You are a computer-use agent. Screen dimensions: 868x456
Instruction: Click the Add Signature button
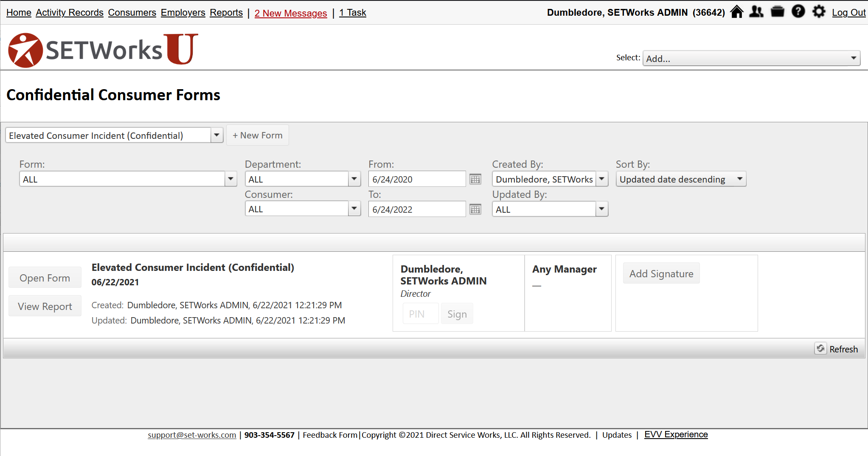(661, 273)
